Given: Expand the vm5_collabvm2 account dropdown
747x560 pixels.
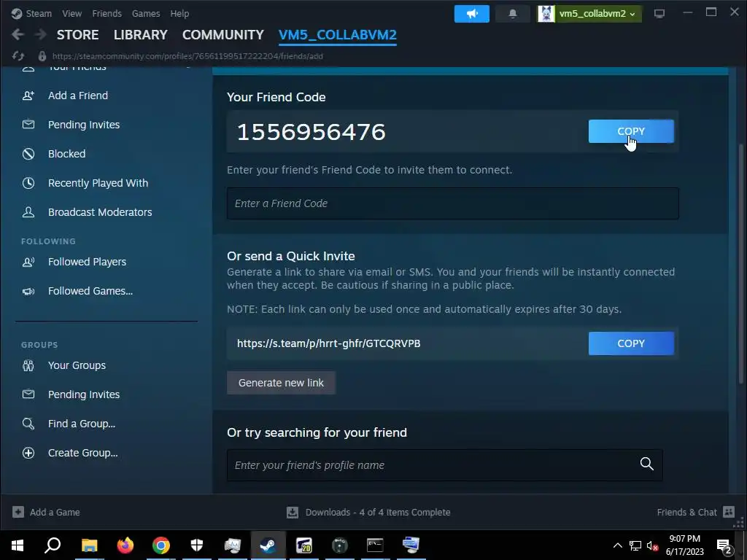Looking at the screenshot, I should tap(632, 15).
